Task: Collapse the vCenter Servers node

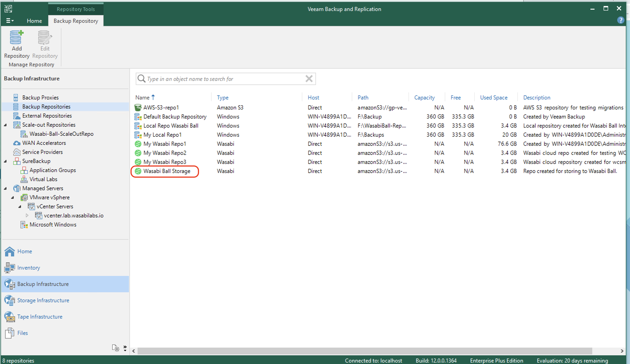Action: coord(20,207)
